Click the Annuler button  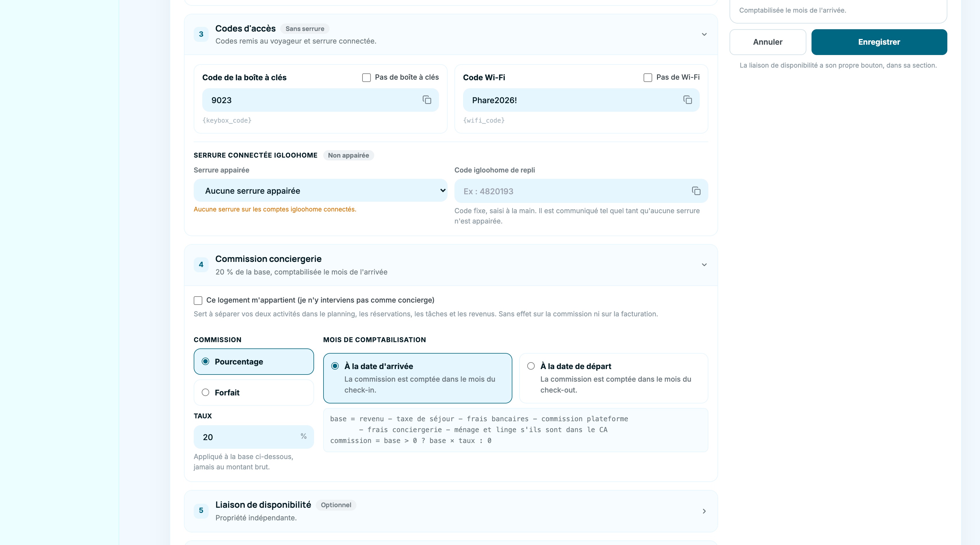[x=768, y=42]
